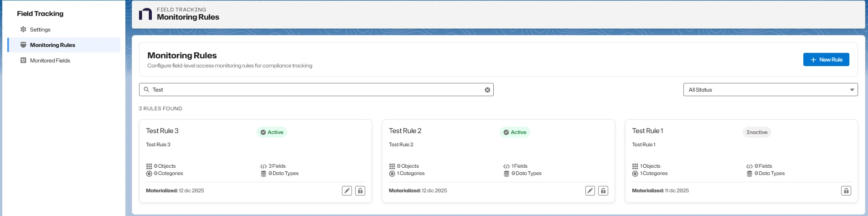Clear the search field with the X icon
Screen dimensions: 868x216
pos(487,90)
